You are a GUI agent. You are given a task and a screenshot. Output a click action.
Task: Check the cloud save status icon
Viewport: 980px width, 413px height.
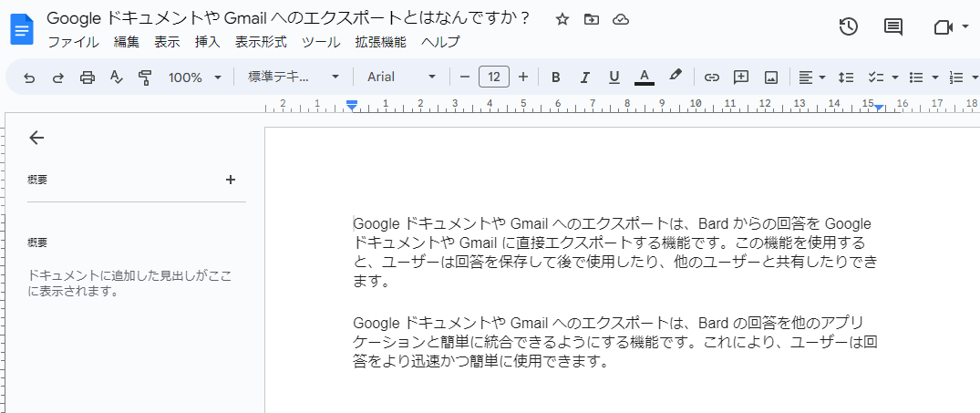pyautogui.click(x=620, y=19)
